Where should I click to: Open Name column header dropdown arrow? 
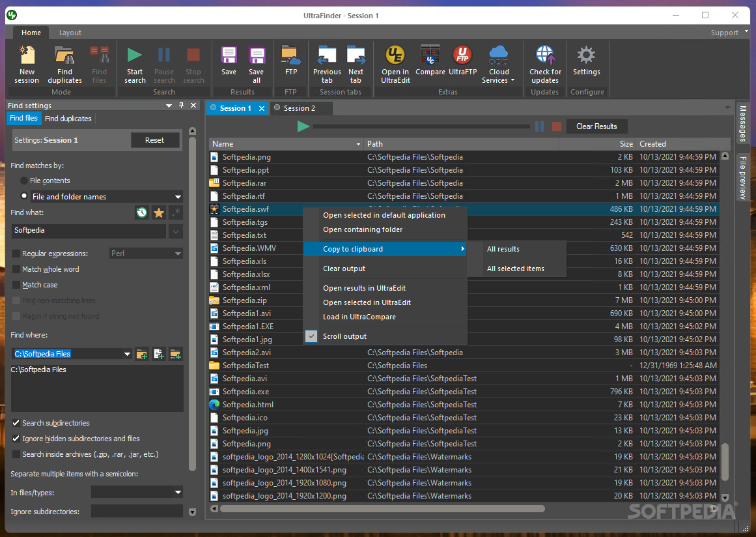[x=358, y=144]
